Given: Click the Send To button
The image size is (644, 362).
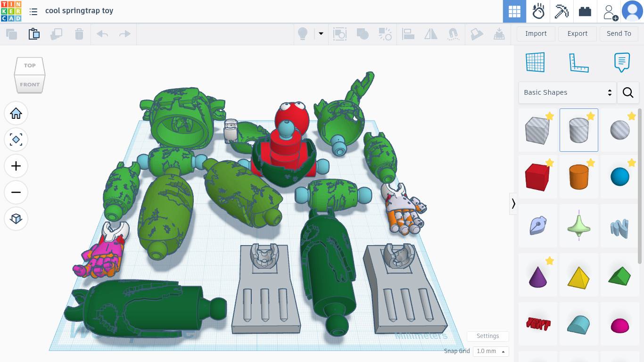Looking at the screenshot, I should [619, 34].
